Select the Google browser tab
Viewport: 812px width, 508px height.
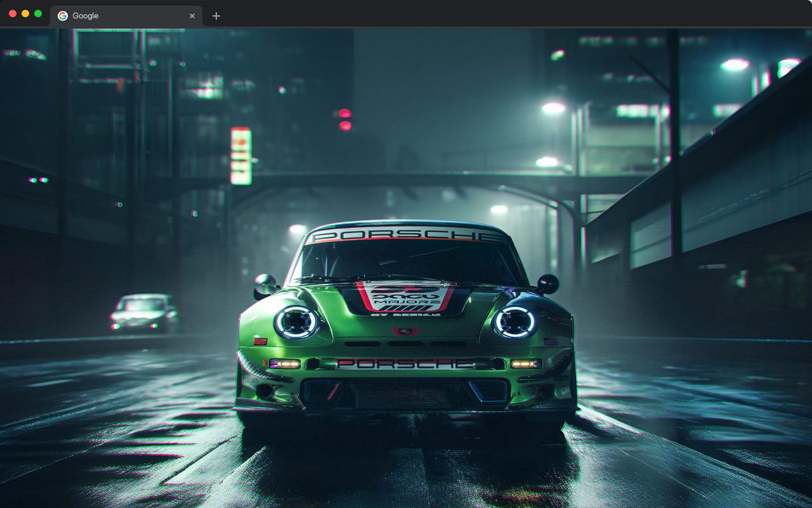126,16
